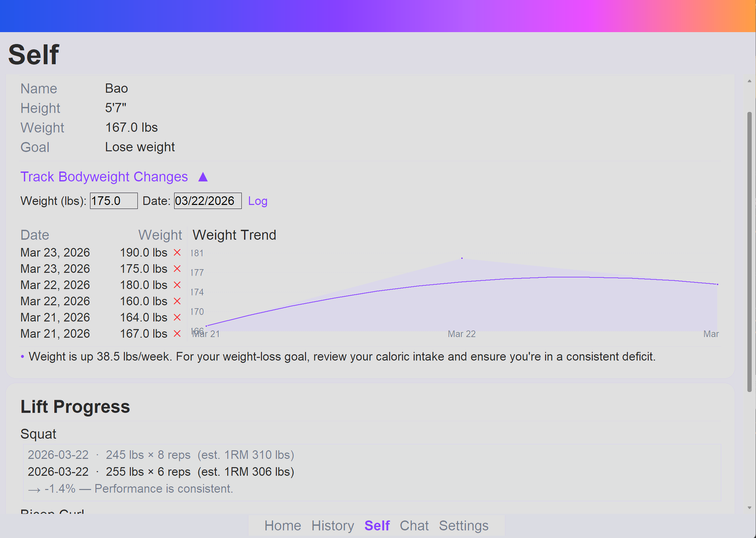Collapse section using purple triangle arrow
The image size is (756, 538).
[203, 177]
